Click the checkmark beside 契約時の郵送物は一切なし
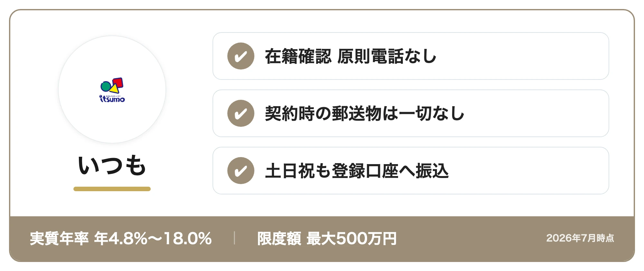The image size is (644, 271). pyautogui.click(x=241, y=113)
